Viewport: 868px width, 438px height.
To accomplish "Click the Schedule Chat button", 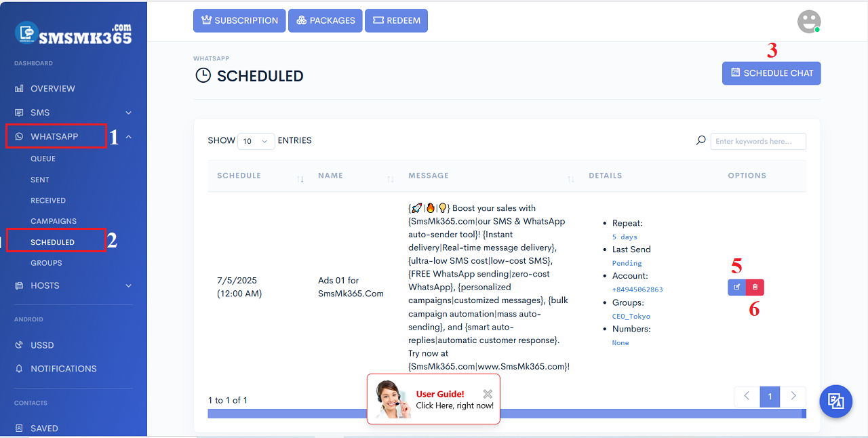I will [772, 73].
